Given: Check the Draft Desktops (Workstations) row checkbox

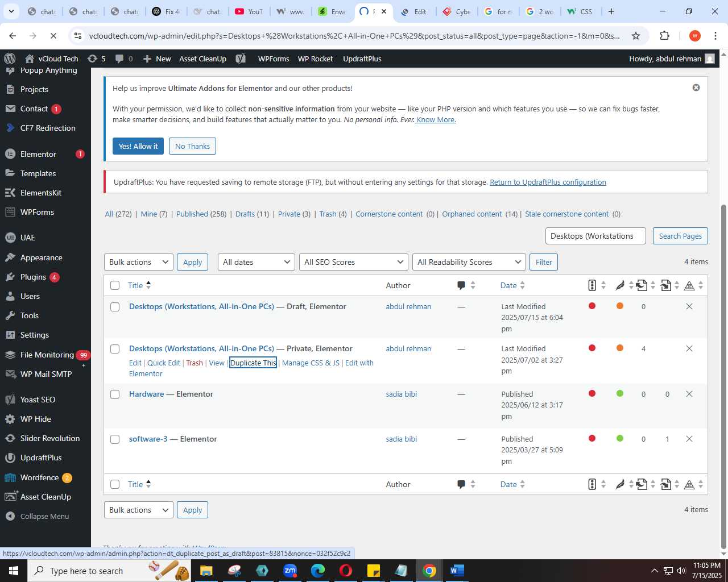Looking at the screenshot, I should click(x=115, y=307).
